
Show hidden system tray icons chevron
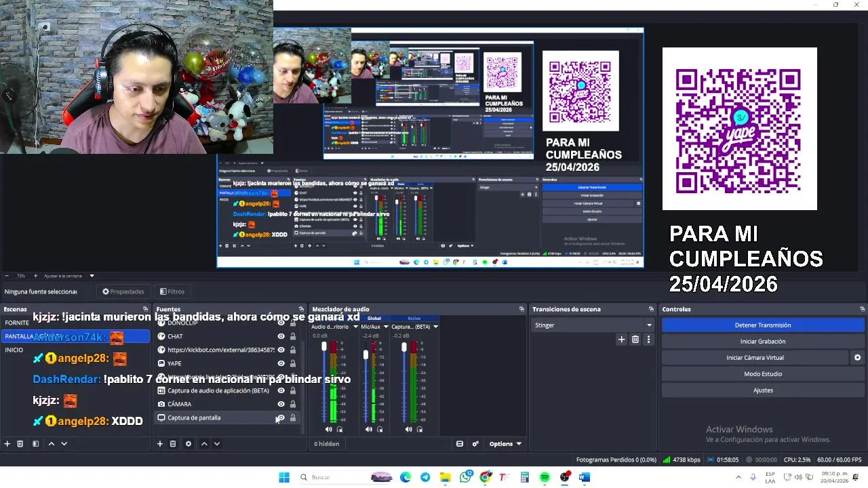click(x=738, y=477)
